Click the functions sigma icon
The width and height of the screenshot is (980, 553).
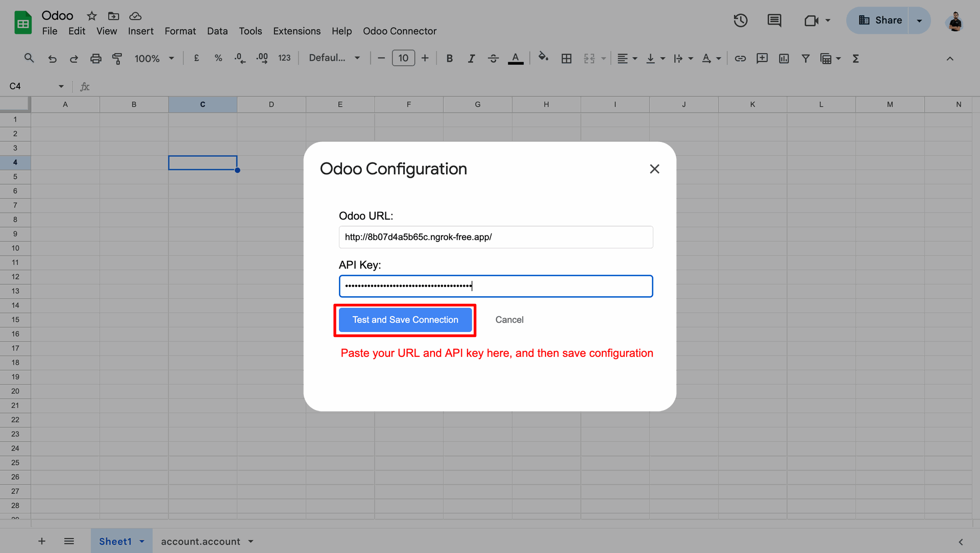pos(855,58)
